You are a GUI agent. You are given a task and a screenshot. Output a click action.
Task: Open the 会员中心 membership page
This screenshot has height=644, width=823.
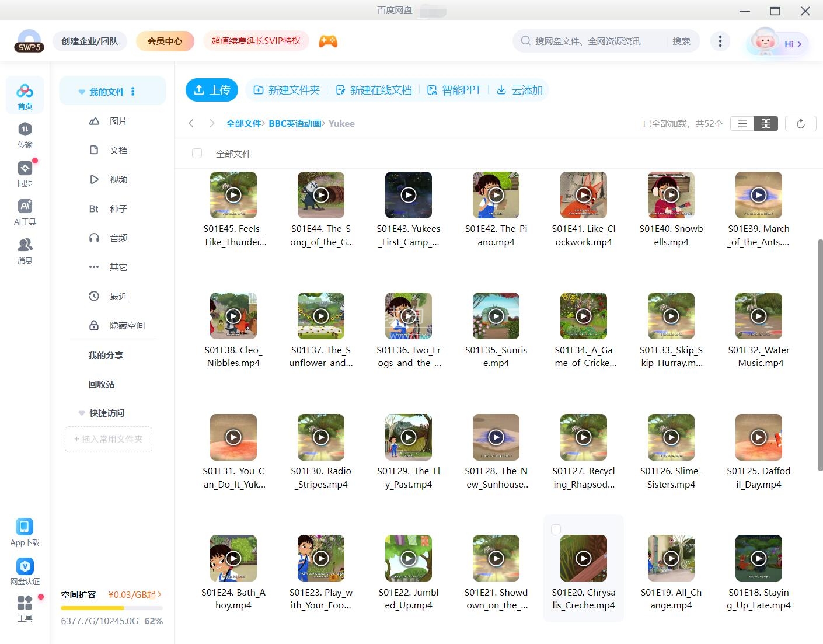165,41
